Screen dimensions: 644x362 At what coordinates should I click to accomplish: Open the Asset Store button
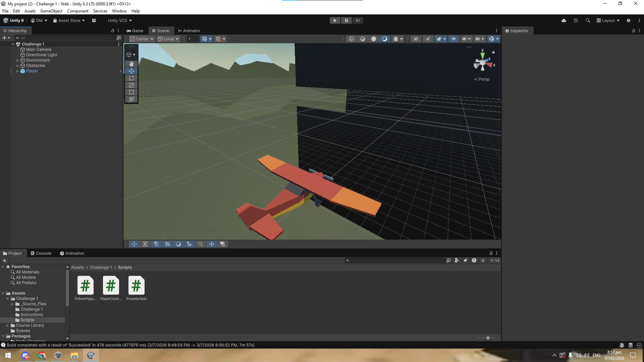tap(69, 20)
